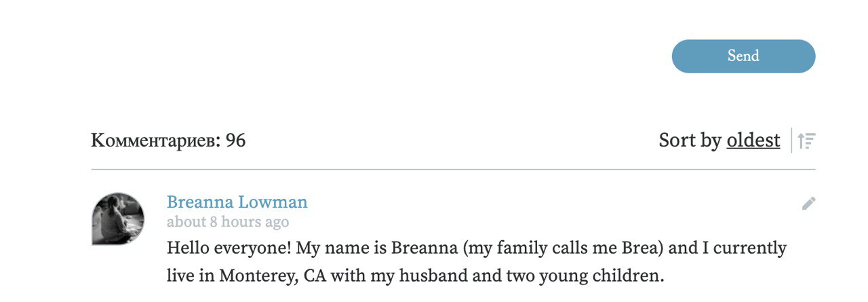This screenshot has height=302, width=868.
Task: Visit the Breanna Lowman author link
Action: 237,202
